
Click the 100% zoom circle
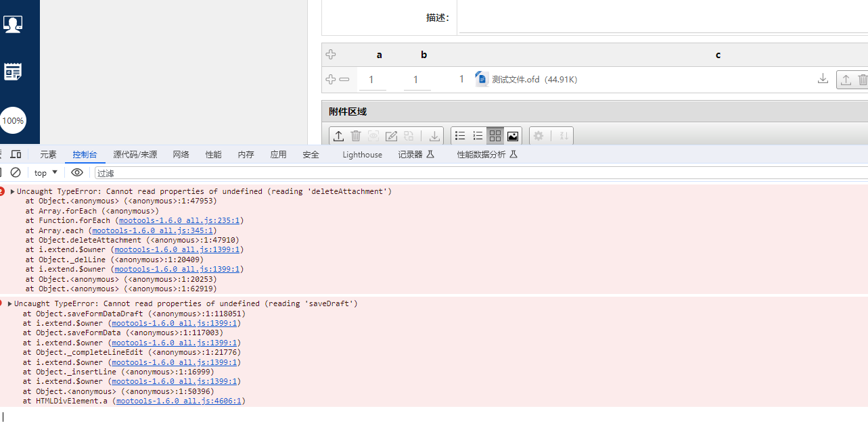(x=13, y=120)
